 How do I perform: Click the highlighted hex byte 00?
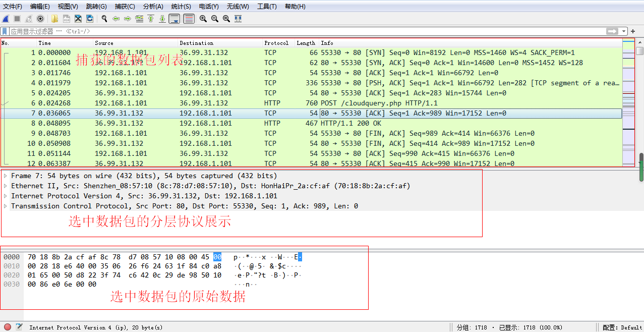[x=217, y=257]
